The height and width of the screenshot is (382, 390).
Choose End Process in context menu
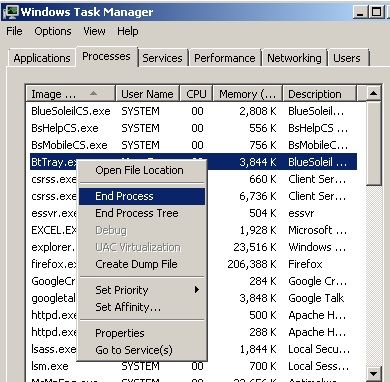coord(142,196)
